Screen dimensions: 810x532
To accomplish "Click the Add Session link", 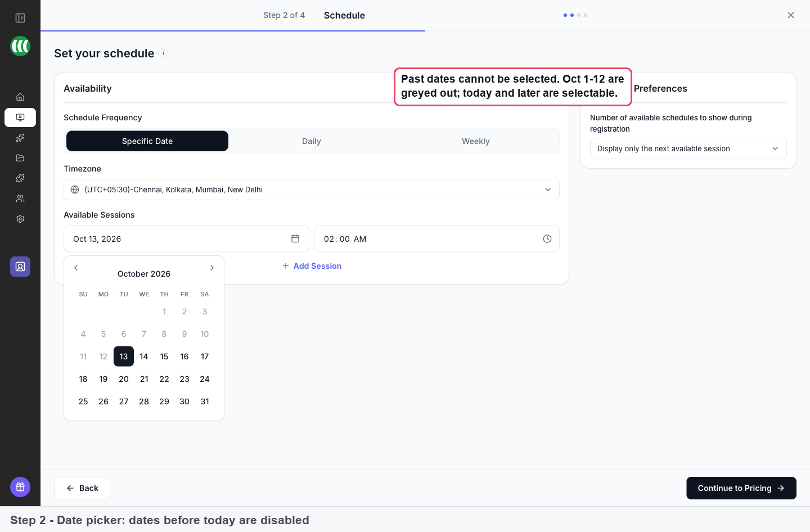I will pos(312,266).
